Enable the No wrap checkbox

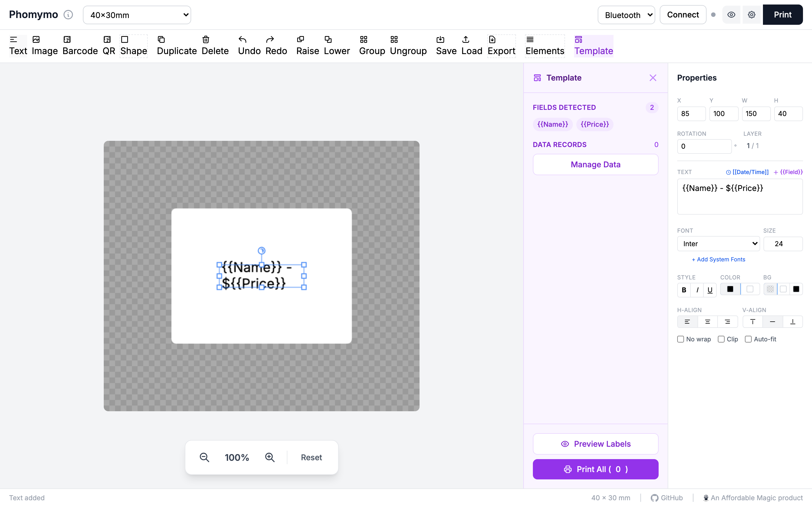point(680,339)
